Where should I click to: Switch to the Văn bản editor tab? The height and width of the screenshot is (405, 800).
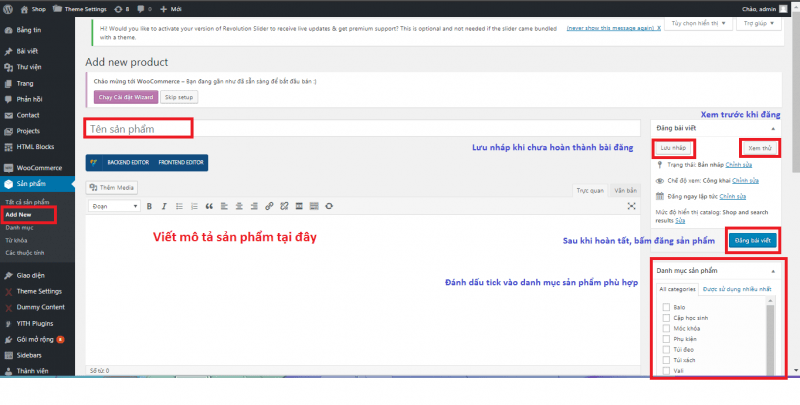coord(625,189)
